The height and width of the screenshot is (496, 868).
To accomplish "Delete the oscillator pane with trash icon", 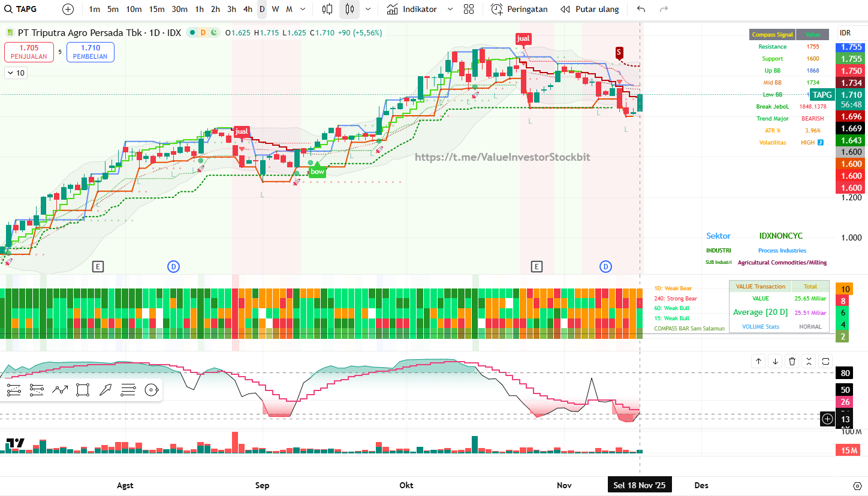I will pyautogui.click(x=792, y=361).
